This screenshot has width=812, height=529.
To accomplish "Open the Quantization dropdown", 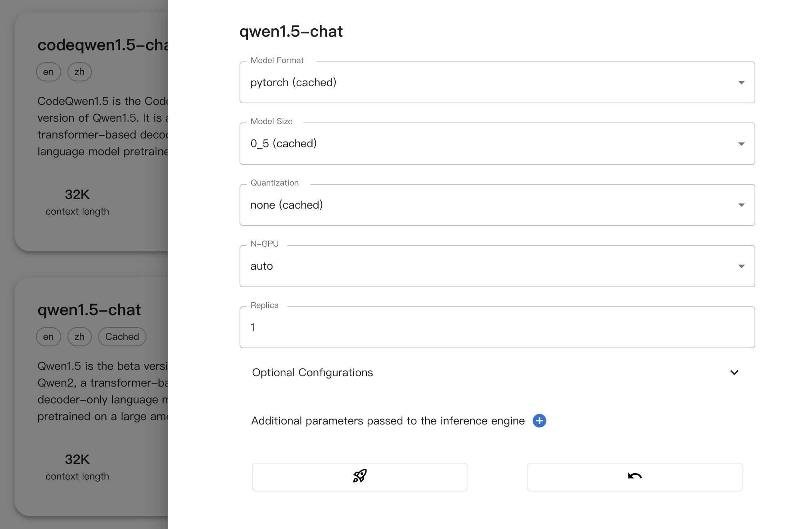I will click(497, 205).
